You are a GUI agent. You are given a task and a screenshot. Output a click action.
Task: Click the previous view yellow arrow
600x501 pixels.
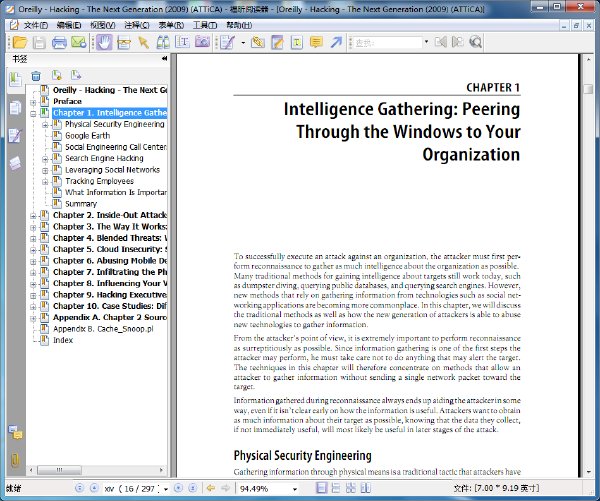(x=210, y=488)
